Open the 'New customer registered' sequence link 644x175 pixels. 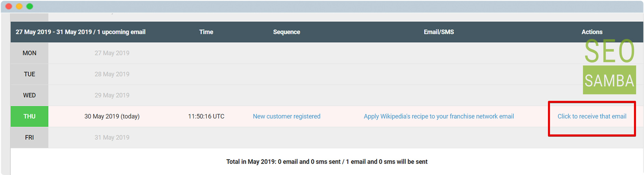(x=287, y=116)
